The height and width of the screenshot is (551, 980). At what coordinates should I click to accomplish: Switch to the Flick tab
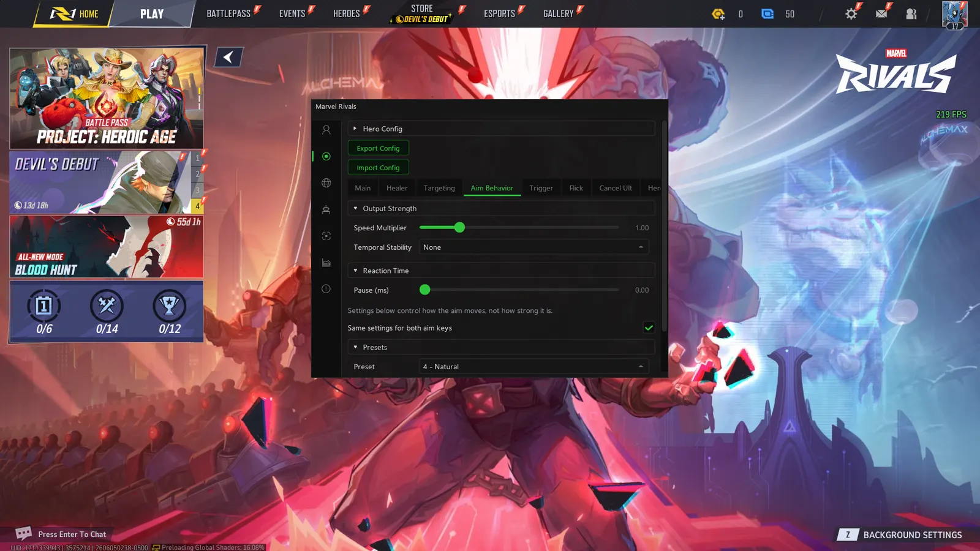click(x=576, y=188)
